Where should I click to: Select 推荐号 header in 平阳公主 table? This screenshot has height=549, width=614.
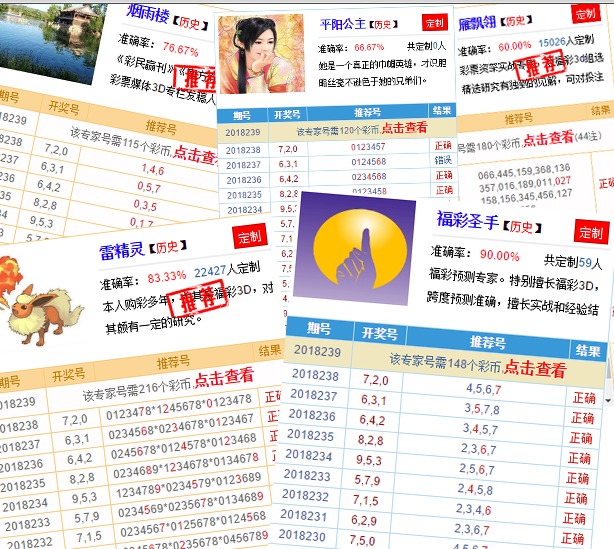click(367, 113)
